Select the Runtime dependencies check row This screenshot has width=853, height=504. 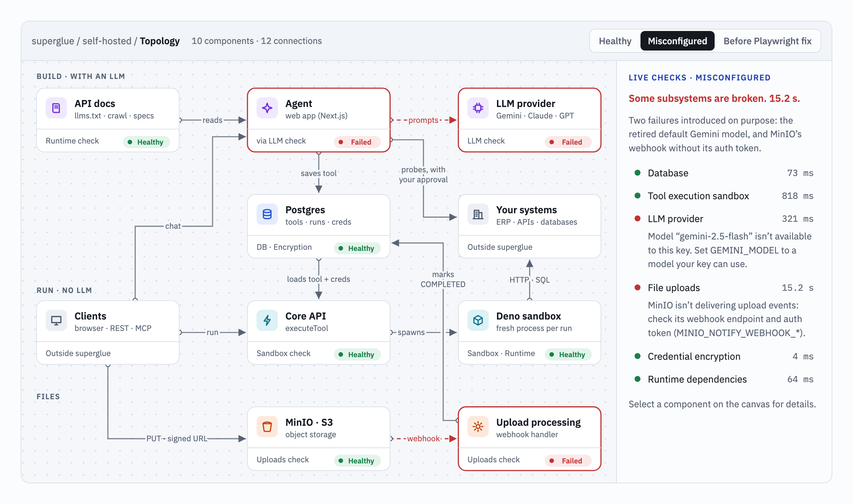tap(724, 379)
